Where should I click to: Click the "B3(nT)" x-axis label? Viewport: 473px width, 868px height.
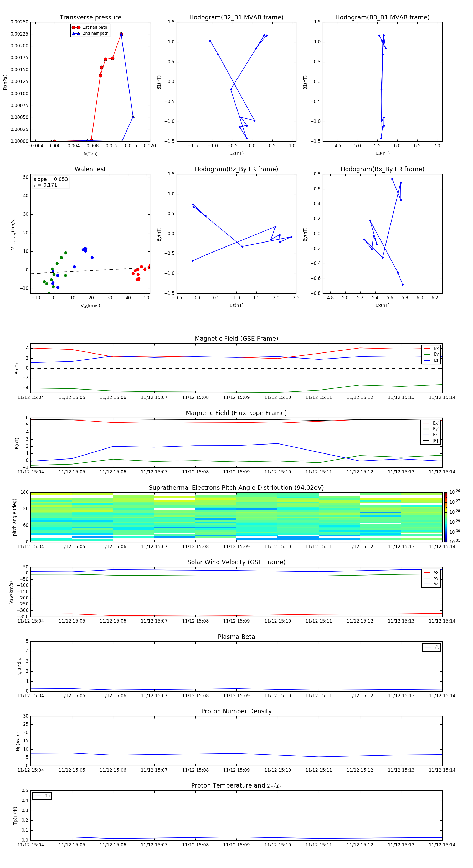(x=382, y=153)
